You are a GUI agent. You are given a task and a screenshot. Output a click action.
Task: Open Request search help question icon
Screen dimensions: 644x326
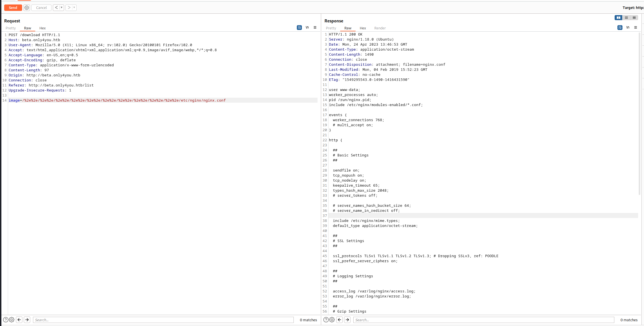pos(5,320)
